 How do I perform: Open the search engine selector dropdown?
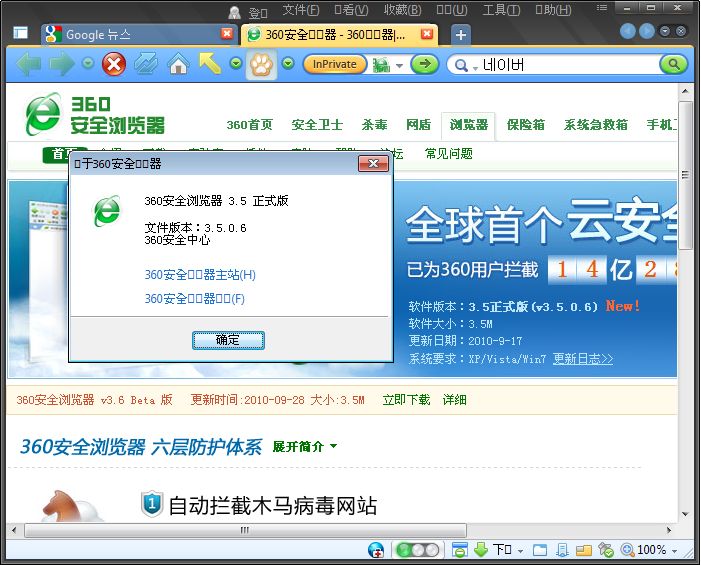tap(475, 68)
